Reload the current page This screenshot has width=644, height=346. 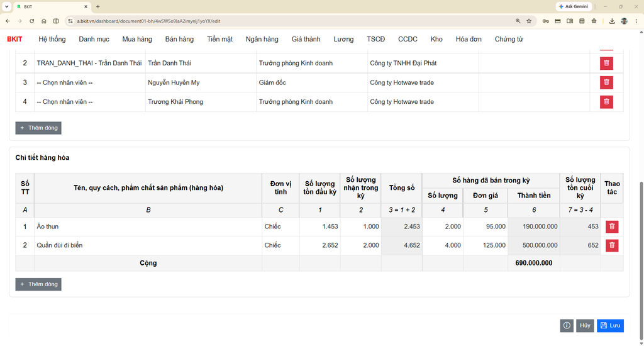coord(31,21)
